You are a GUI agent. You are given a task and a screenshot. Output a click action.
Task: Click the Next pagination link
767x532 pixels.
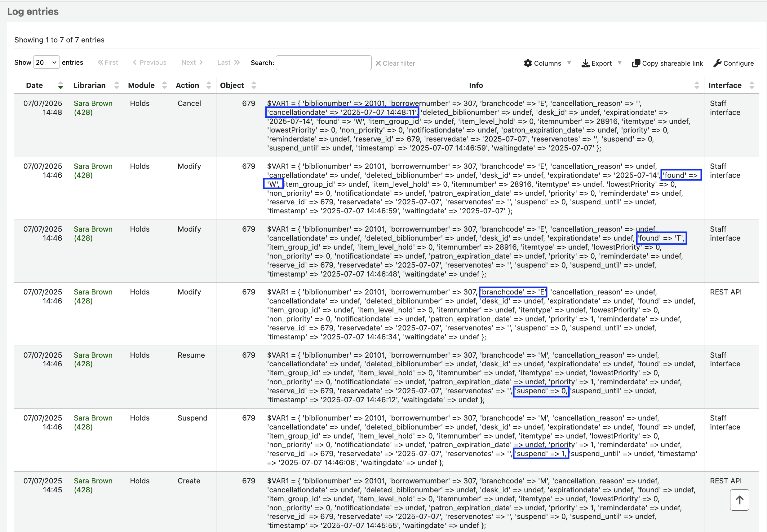[192, 62]
